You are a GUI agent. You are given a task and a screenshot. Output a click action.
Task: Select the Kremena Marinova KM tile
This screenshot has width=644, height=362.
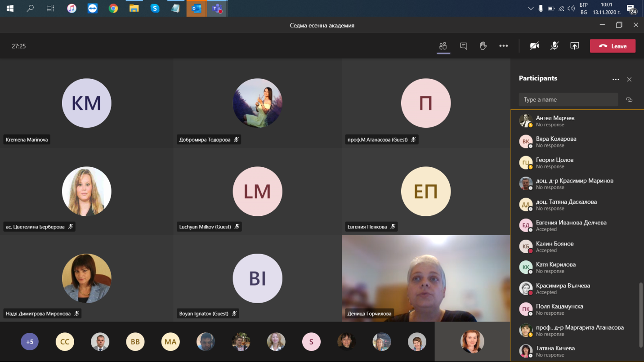click(x=86, y=103)
